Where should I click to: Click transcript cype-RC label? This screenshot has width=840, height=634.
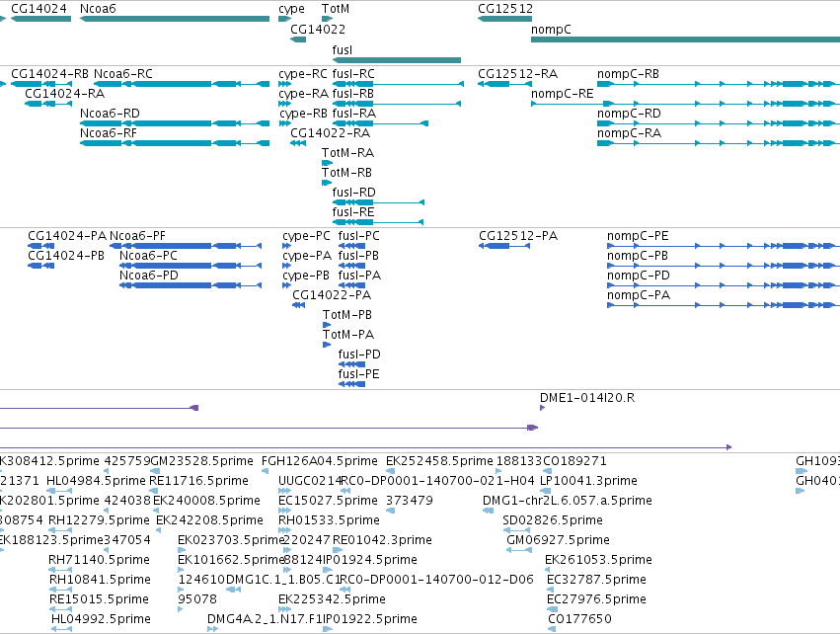click(x=303, y=74)
